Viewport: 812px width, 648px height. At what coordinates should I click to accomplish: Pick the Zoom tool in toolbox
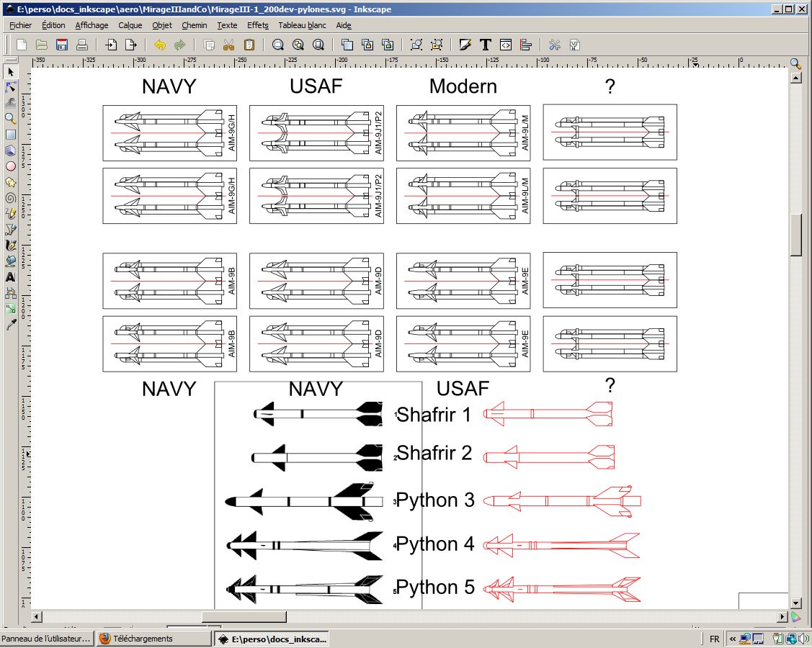pos(11,118)
